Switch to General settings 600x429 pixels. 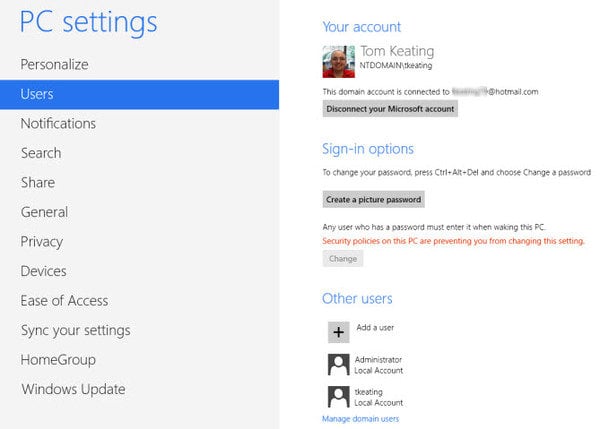coord(44,212)
